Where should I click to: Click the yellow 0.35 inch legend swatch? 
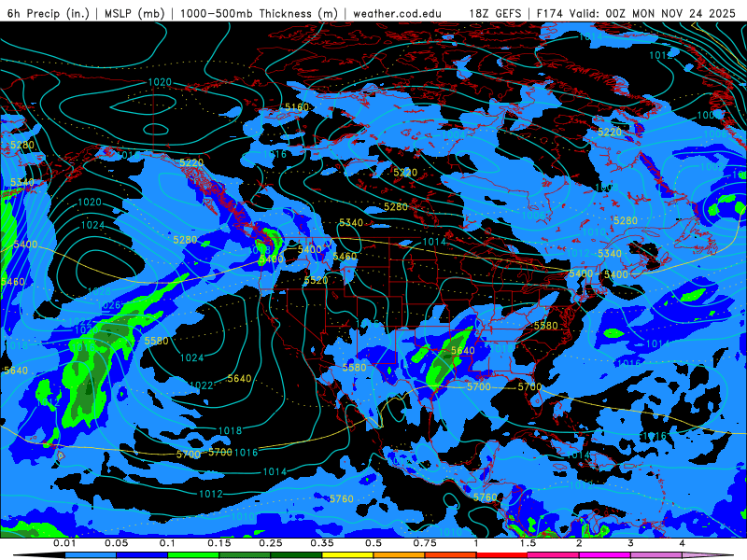[x=347, y=555]
